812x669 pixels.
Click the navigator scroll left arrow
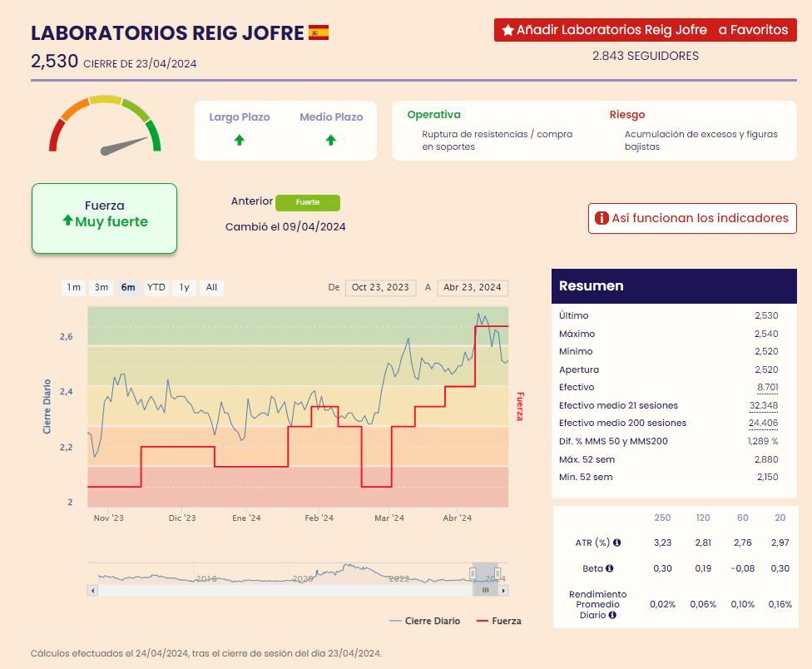click(92, 590)
